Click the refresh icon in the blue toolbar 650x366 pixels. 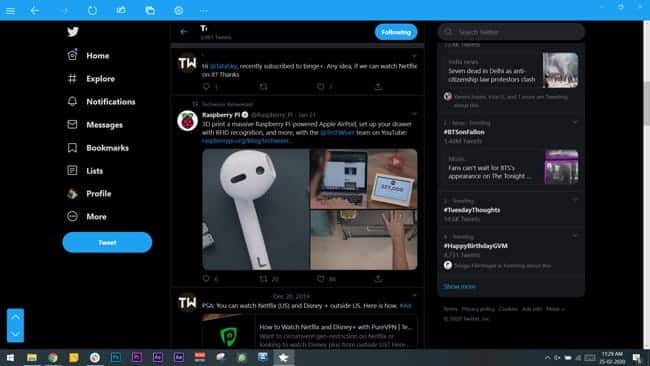point(92,10)
